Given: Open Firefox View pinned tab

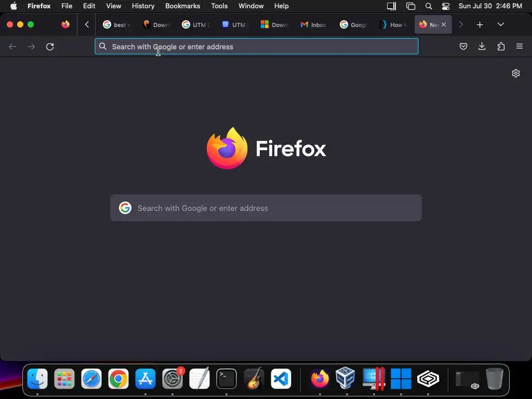Looking at the screenshot, I should coord(65,24).
